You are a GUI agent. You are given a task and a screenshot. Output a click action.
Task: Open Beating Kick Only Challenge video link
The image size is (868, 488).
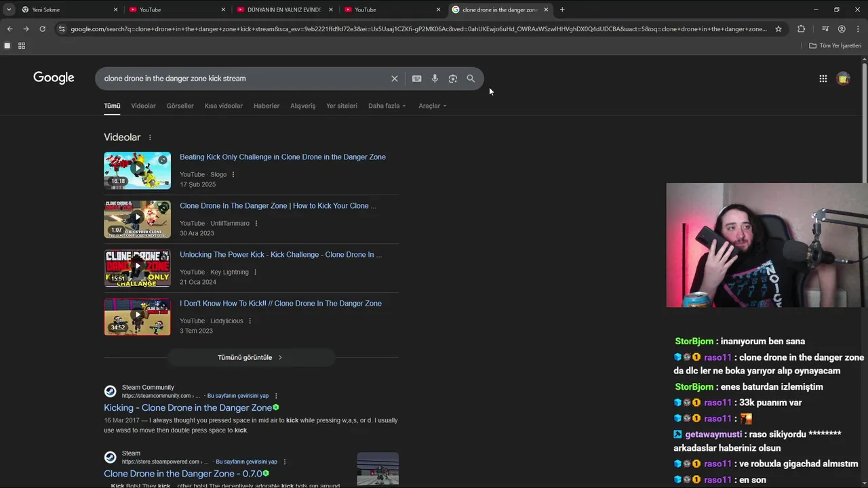pyautogui.click(x=283, y=157)
